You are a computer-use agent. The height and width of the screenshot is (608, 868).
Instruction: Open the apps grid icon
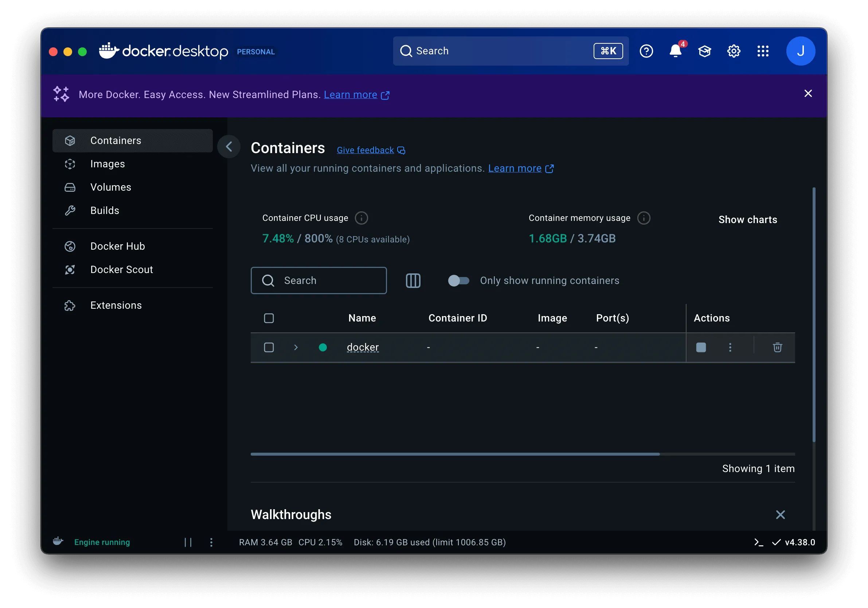[763, 51]
